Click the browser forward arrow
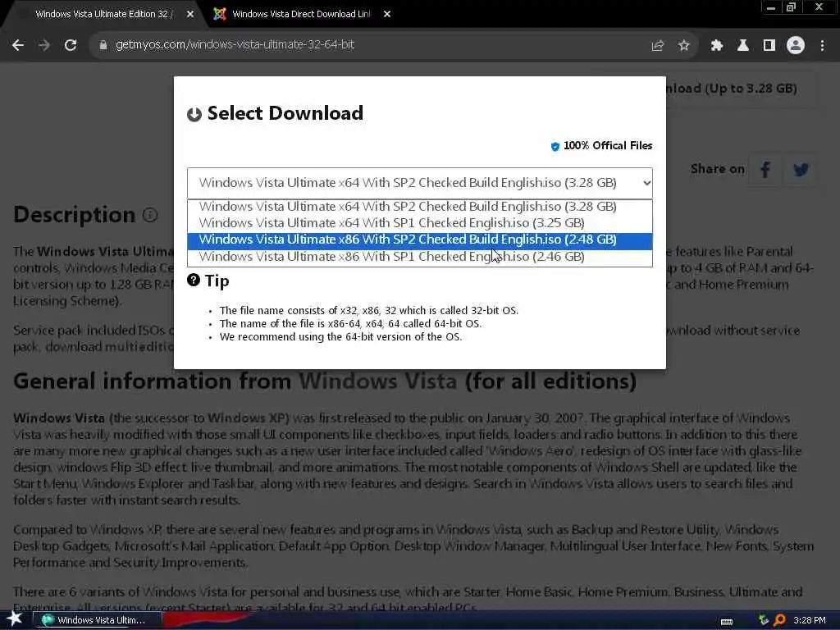Image resolution: width=840 pixels, height=630 pixels. tap(44, 45)
